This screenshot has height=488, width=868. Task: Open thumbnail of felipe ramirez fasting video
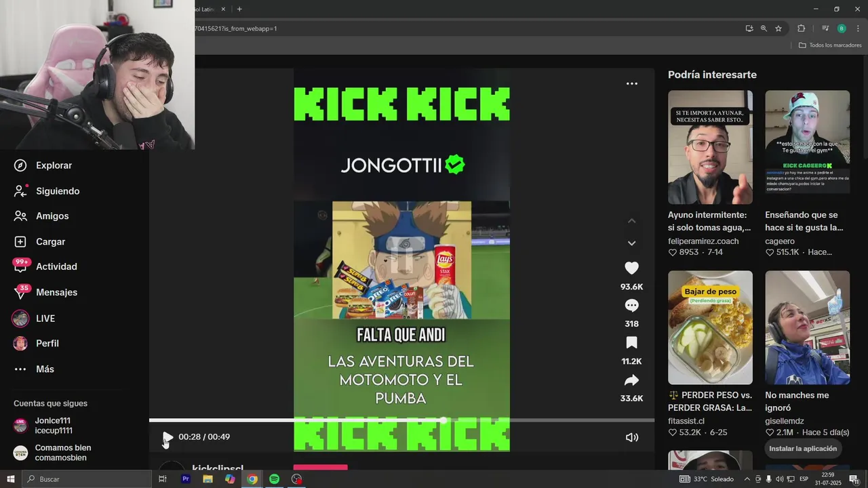[710, 147]
